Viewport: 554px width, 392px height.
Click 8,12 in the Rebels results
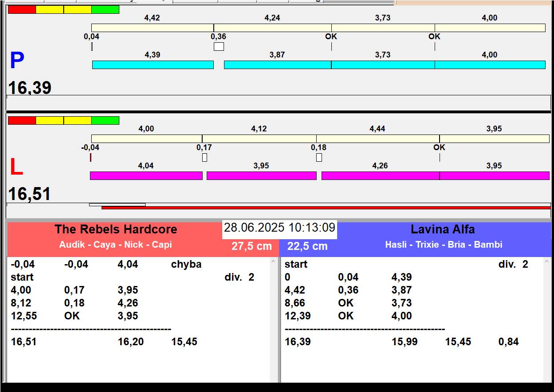[x=21, y=303]
